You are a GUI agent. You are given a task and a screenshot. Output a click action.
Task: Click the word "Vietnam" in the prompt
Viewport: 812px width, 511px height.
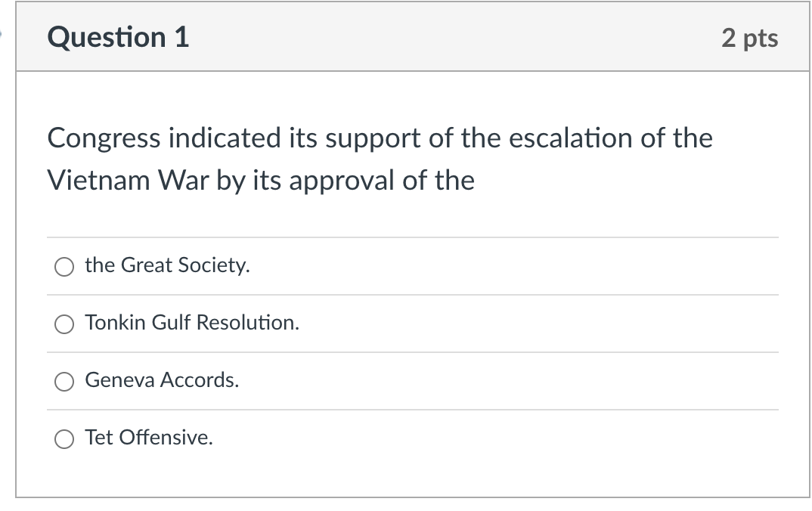(x=98, y=181)
